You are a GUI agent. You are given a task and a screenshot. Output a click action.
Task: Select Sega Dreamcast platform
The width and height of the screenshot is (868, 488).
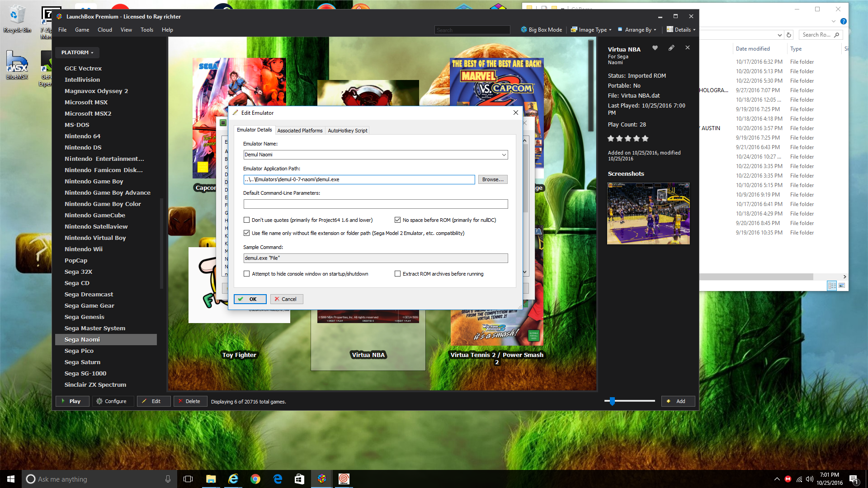[89, 294]
